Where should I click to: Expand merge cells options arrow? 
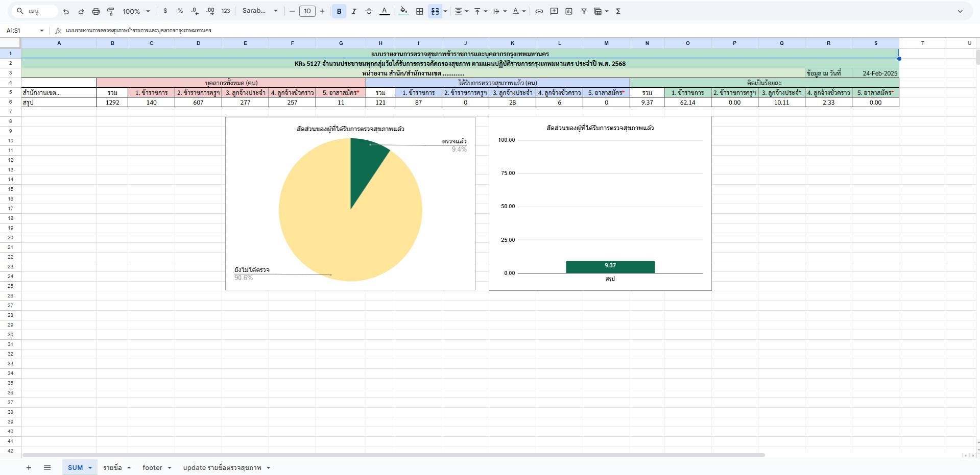(x=445, y=11)
